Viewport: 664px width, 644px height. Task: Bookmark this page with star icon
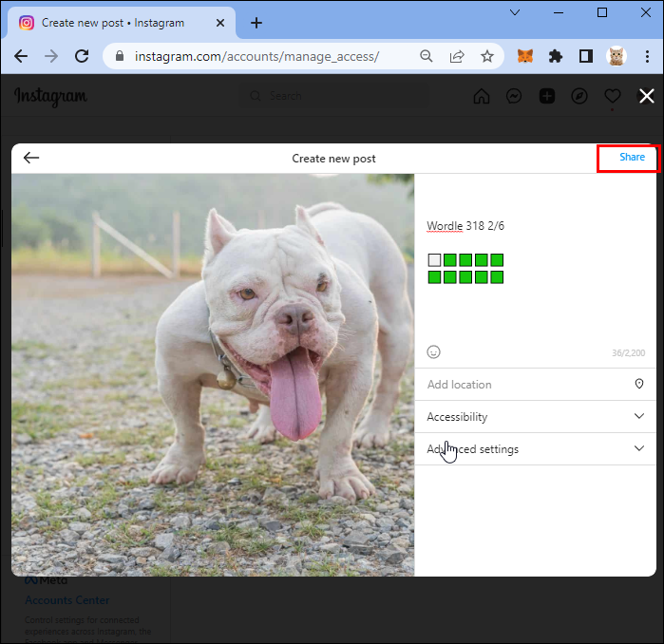(x=487, y=56)
